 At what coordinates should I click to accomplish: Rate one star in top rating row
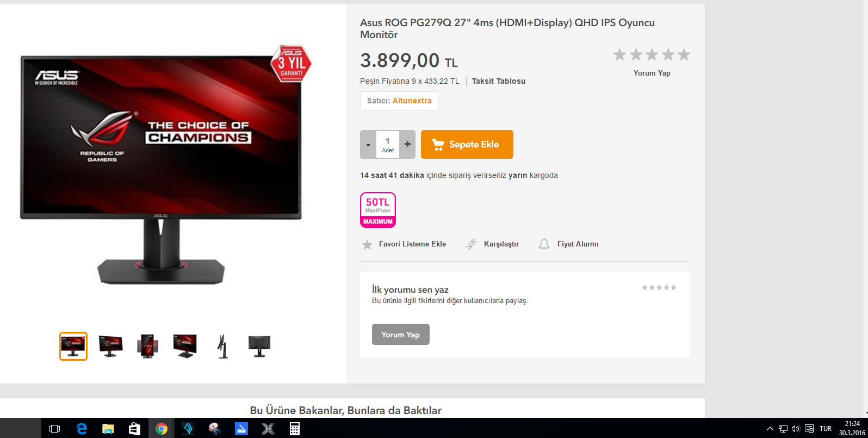[x=619, y=54]
